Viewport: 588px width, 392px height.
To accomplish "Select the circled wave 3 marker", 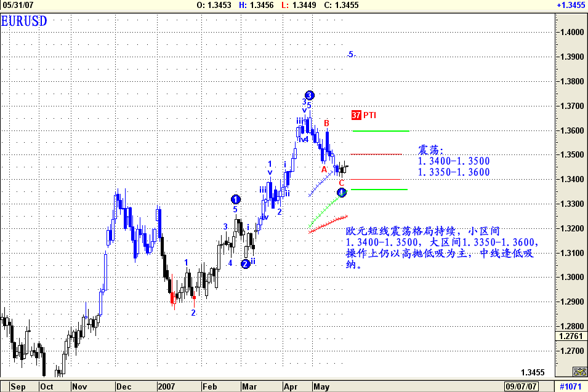I will coord(308,95).
